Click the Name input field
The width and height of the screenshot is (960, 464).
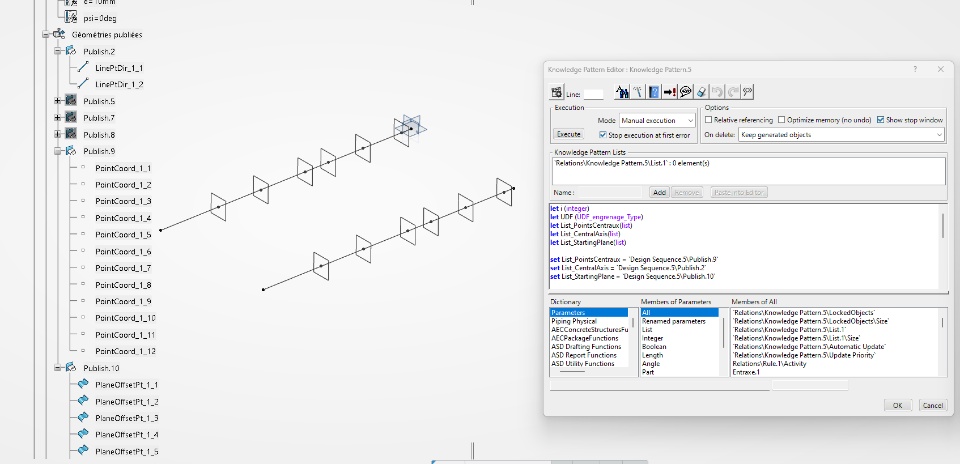[609, 192]
